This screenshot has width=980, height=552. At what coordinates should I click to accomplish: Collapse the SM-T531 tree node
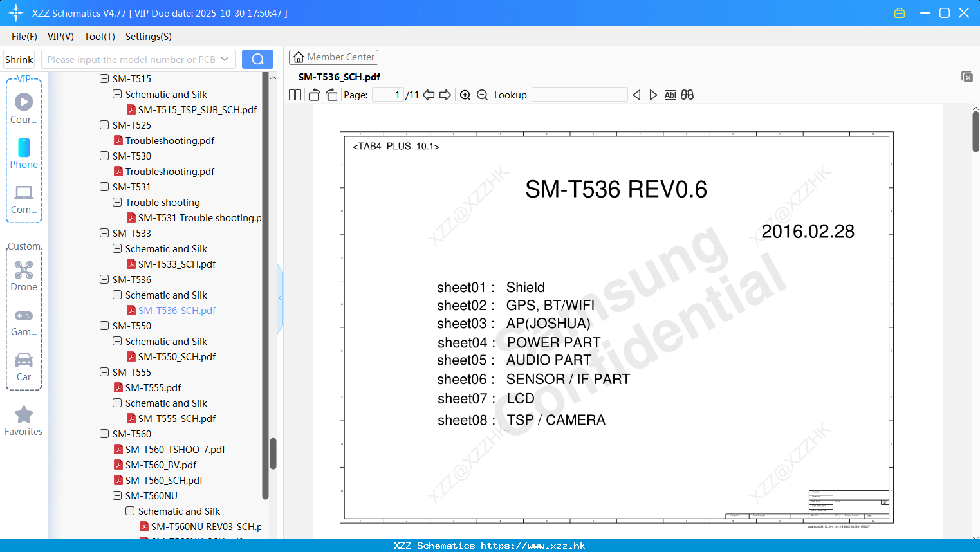(104, 187)
